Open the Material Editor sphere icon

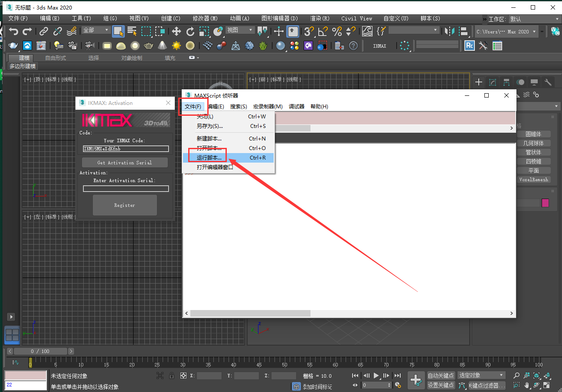[x=281, y=46]
